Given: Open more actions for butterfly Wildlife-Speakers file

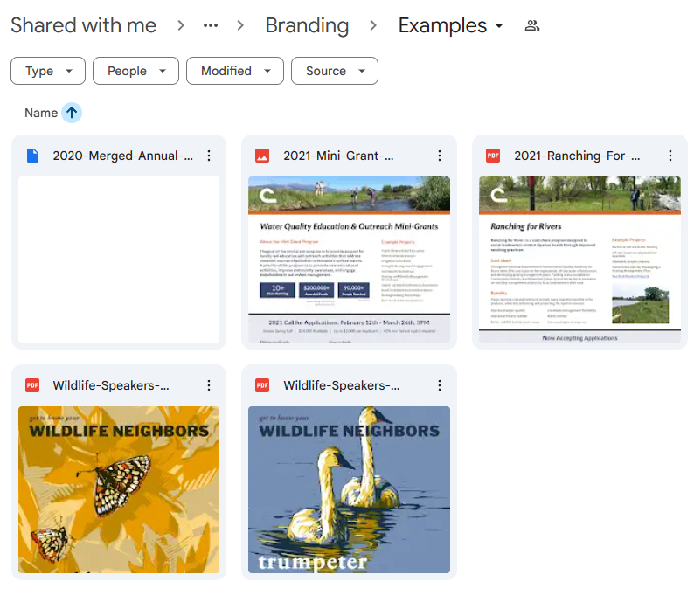Looking at the screenshot, I should 209,385.
